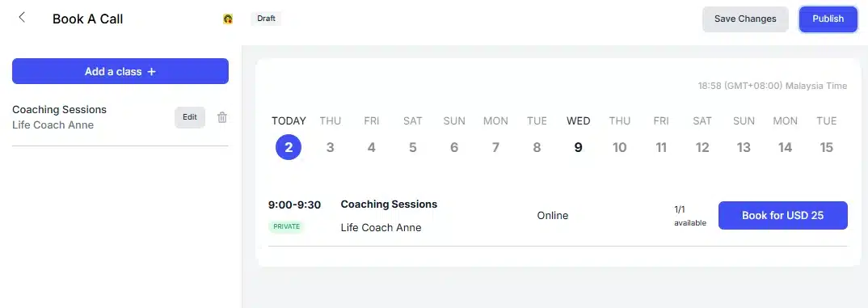Choose Friday the 4th

(372, 147)
